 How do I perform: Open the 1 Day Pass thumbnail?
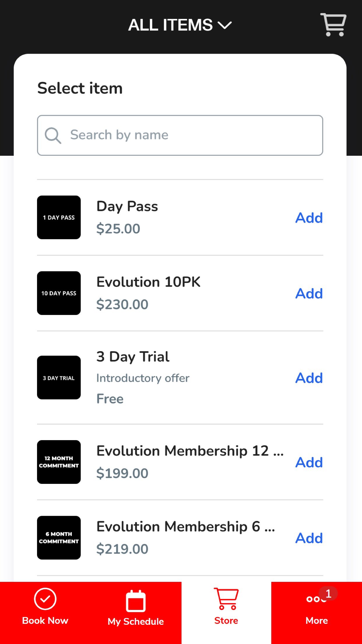(59, 217)
